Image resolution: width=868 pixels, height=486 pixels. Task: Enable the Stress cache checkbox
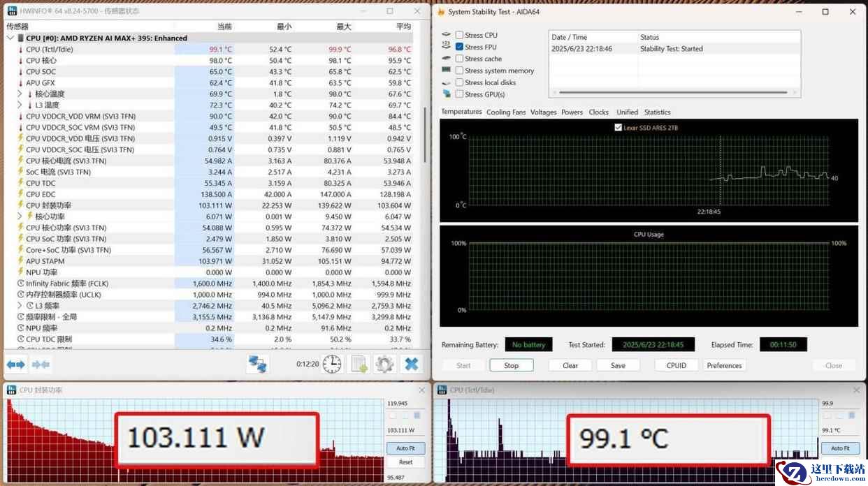[x=459, y=59]
